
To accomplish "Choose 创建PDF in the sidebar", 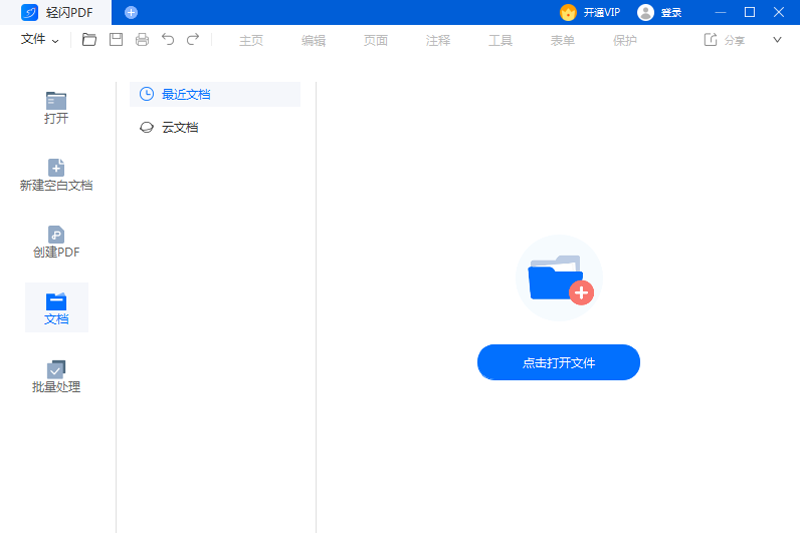I will [x=56, y=242].
